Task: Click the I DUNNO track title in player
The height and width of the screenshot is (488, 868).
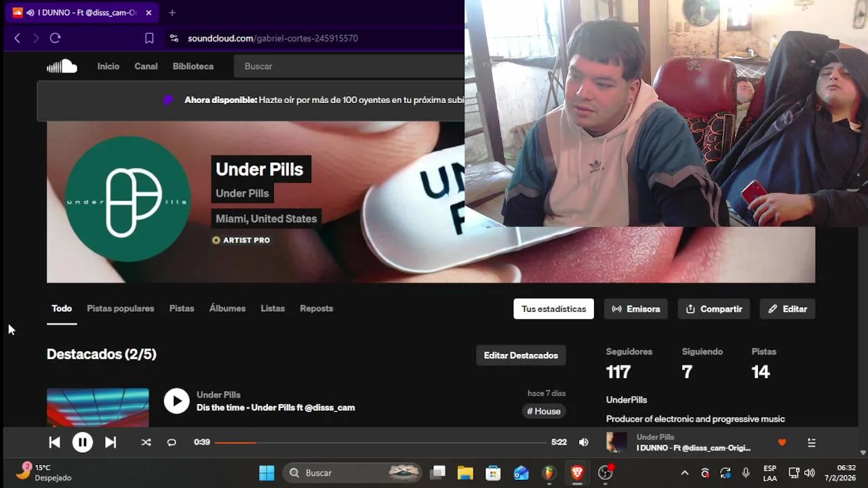Action: 694,449
